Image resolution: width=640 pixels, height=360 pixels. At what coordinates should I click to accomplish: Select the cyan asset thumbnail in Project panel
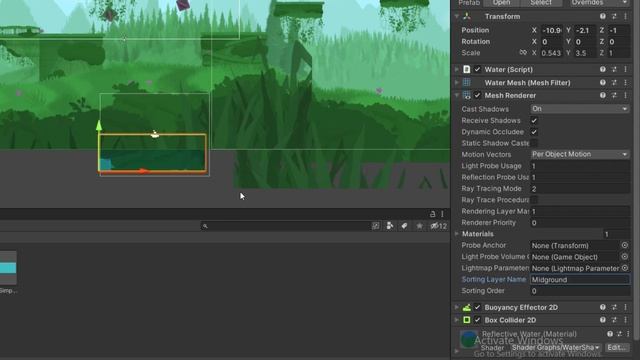point(8,268)
